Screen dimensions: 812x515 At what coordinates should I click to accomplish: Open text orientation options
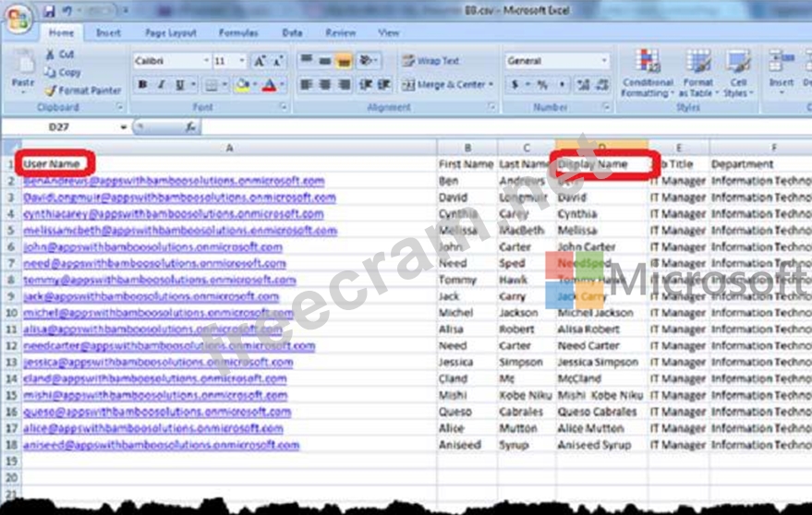tap(369, 60)
